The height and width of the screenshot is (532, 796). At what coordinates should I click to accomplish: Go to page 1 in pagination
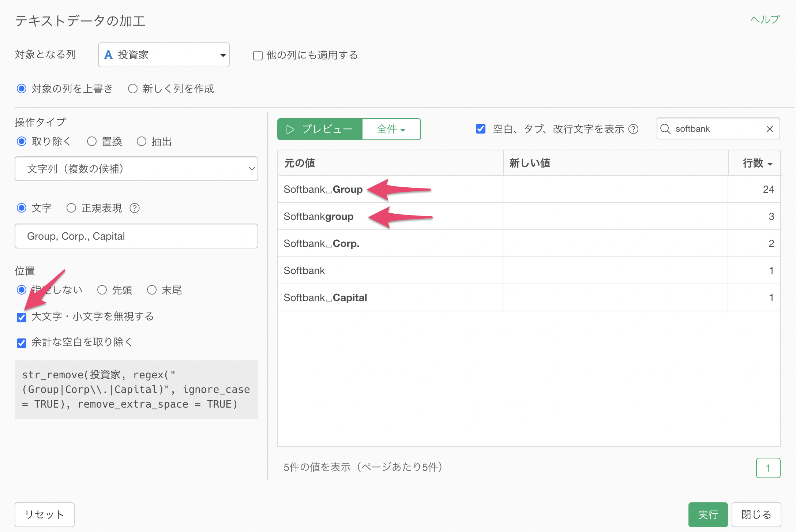(768, 468)
